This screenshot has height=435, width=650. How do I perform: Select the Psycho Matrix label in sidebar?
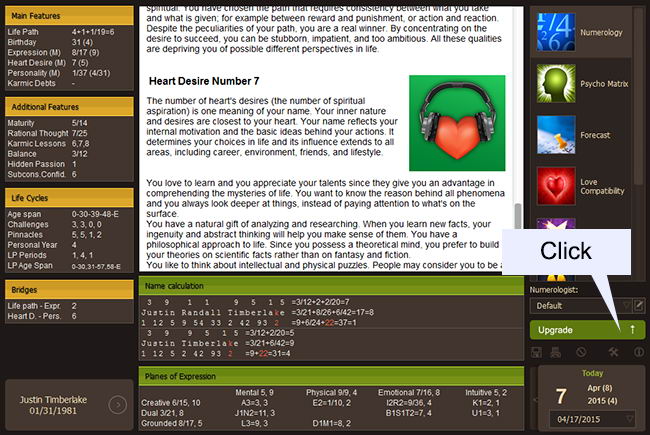[604, 84]
